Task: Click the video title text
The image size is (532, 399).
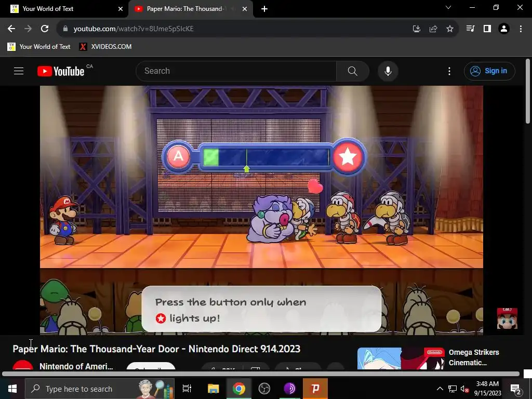Action: 156,349
